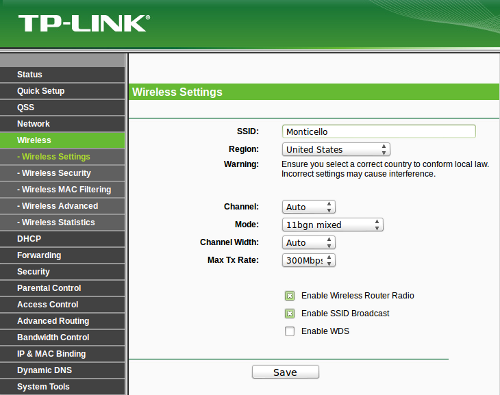Go to the QSS menu item
This screenshot has height=395, width=500.
[63, 107]
